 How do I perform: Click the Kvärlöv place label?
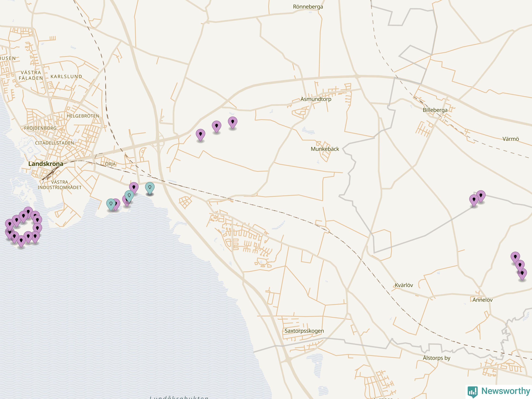click(404, 285)
